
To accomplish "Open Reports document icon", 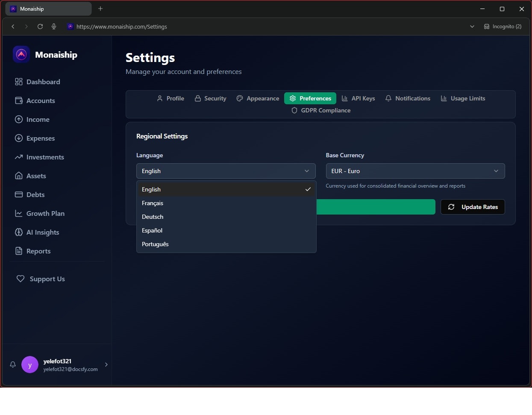I will tap(19, 251).
